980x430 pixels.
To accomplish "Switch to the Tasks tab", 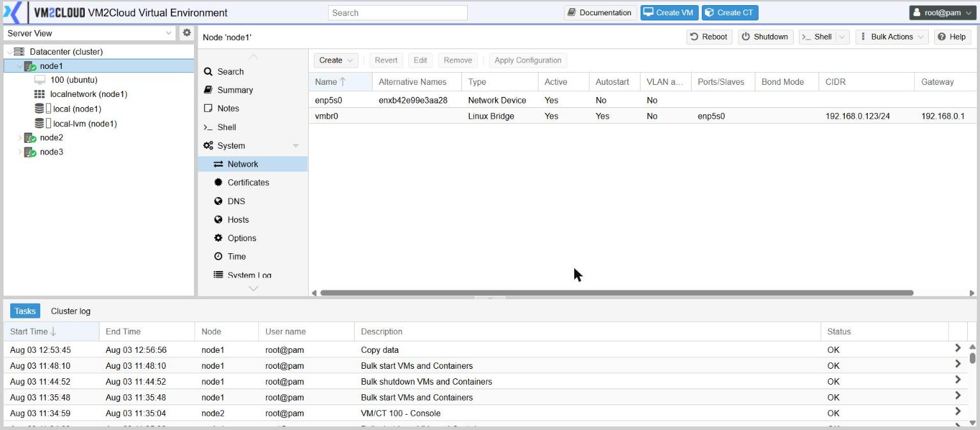I will [25, 311].
